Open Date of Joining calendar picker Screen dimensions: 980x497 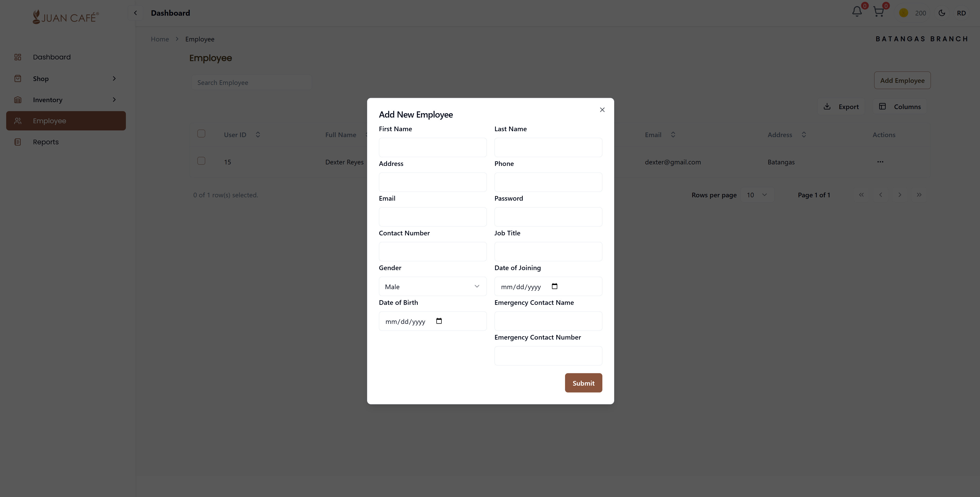tap(554, 286)
